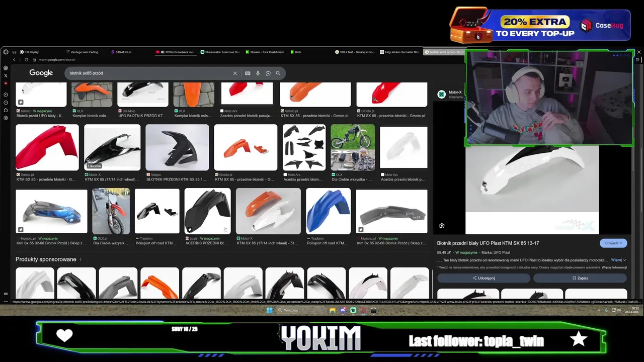Open red Gmoto KTM SX 85 fender thumbnail
The height and width of the screenshot is (362, 644).
click(x=47, y=148)
